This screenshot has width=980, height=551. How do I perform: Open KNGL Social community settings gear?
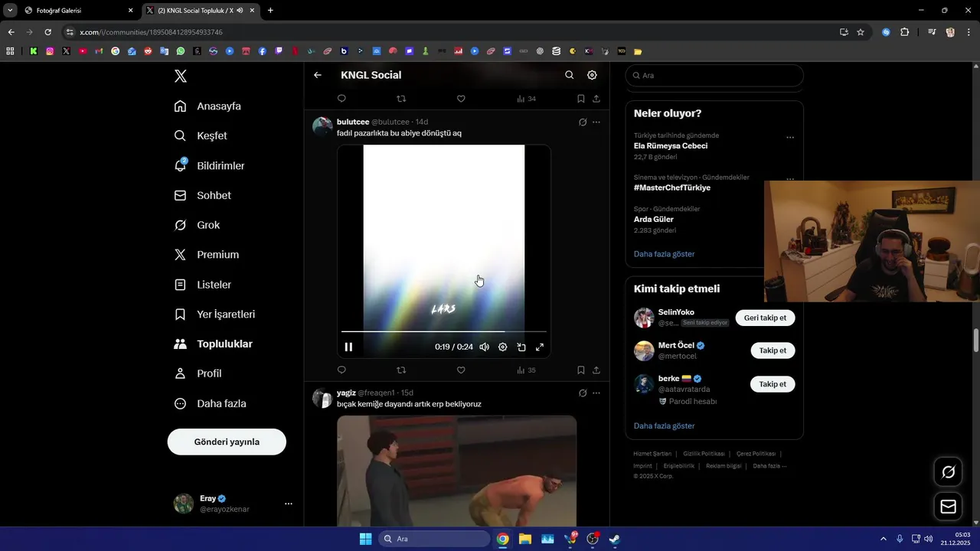[x=592, y=75]
